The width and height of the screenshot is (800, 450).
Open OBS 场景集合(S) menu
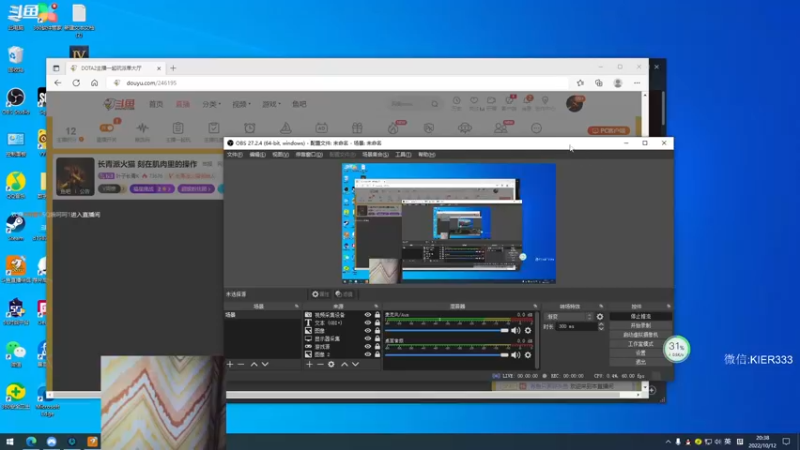coord(375,155)
